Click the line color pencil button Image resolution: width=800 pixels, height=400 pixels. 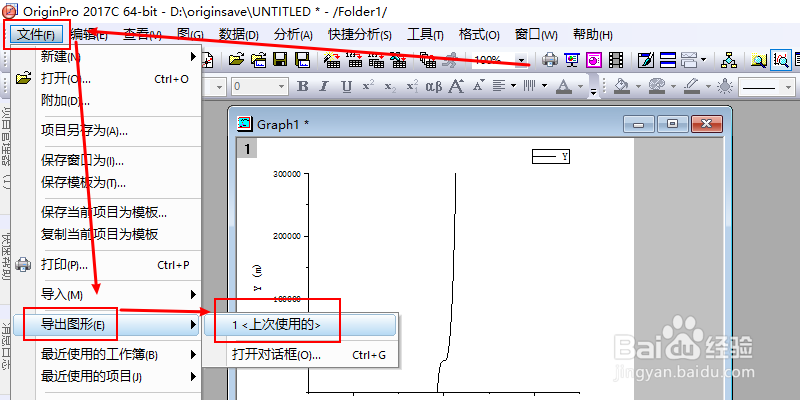tap(691, 86)
